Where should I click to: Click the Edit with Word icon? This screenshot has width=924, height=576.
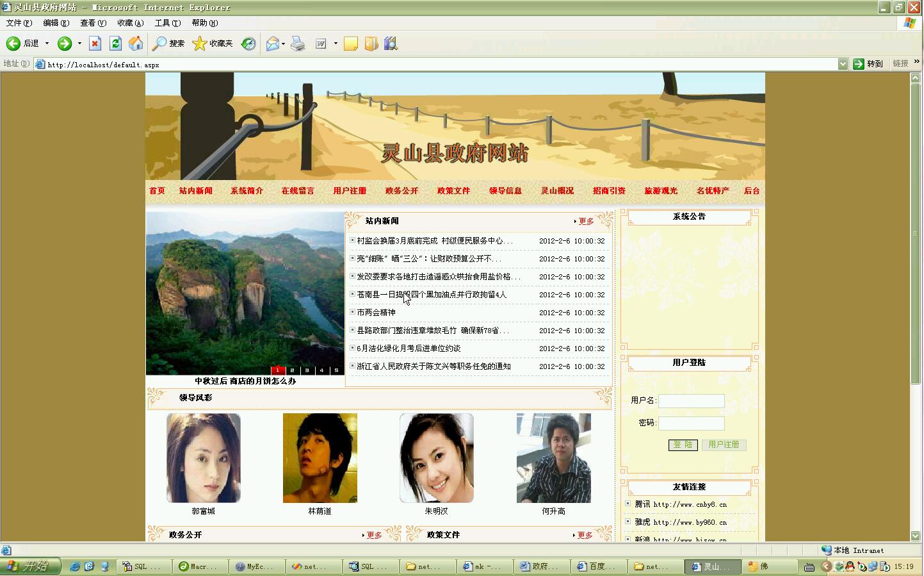pyautogui.click(x=321, y=44)
